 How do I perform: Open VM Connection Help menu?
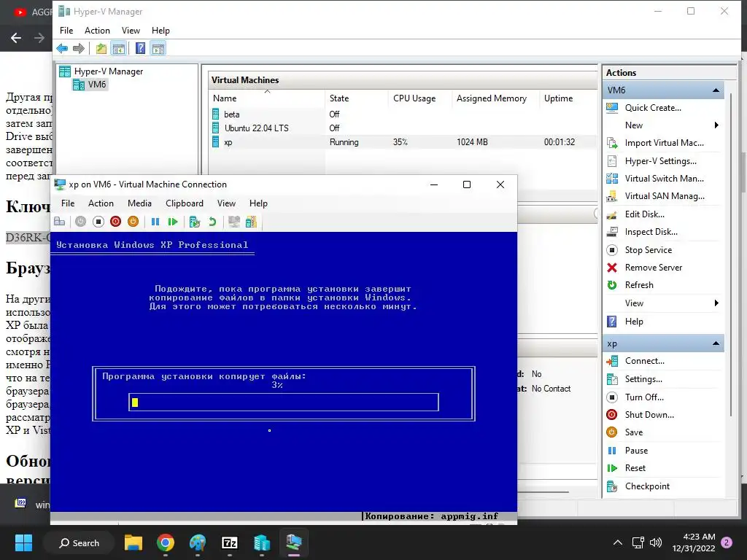pyautogui.click(x=258, y=203)
